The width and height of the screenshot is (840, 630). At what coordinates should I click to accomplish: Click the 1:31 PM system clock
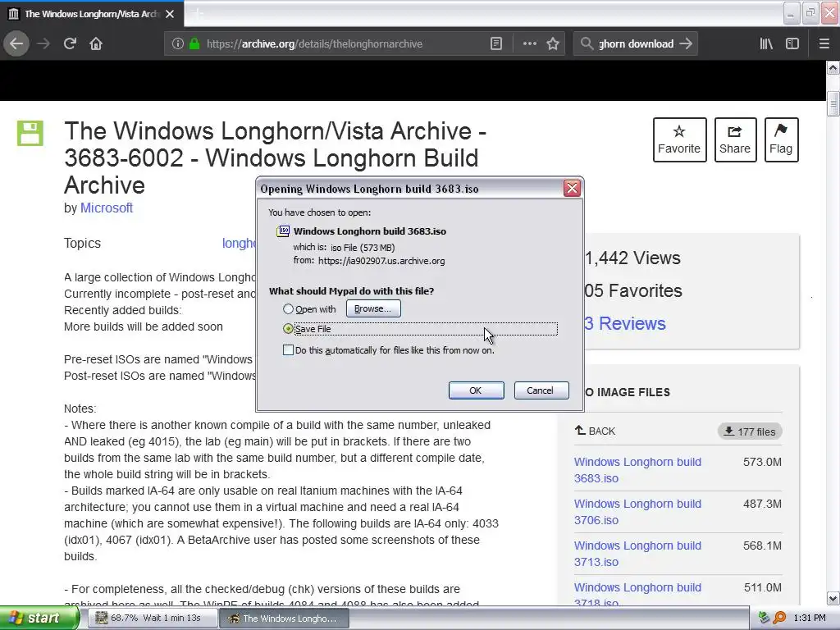click(810, 619)
